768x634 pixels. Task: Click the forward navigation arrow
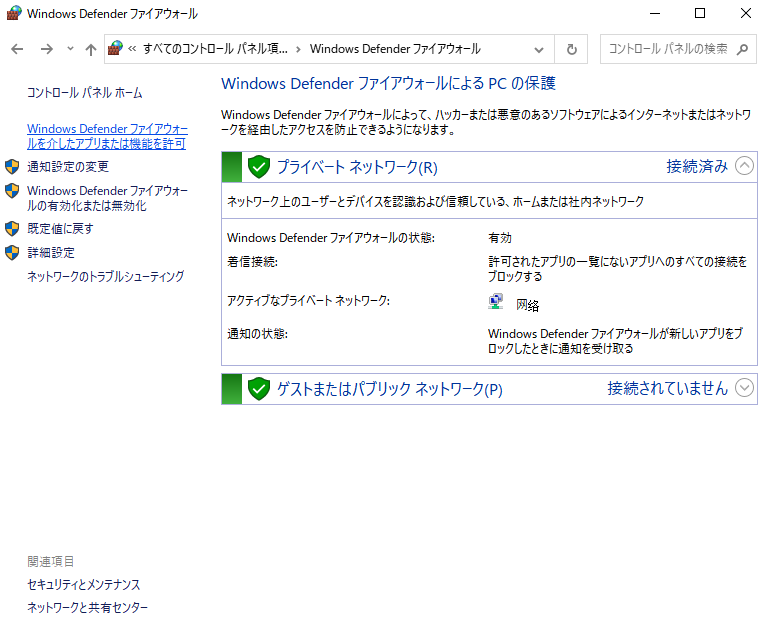click(x=47, y=49)
